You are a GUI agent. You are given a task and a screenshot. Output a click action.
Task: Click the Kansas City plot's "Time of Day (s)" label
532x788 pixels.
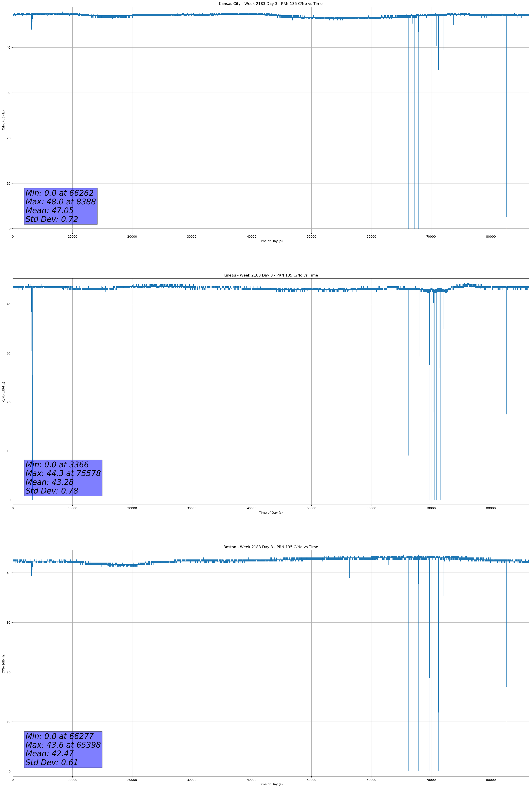271,241
